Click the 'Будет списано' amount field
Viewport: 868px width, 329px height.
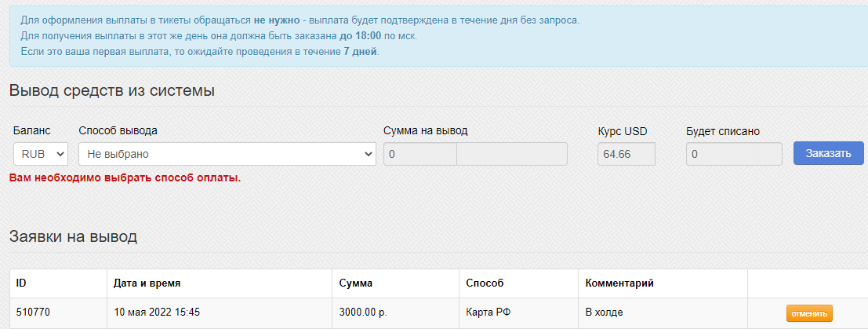pyautogui.click(x=734, y=154)
